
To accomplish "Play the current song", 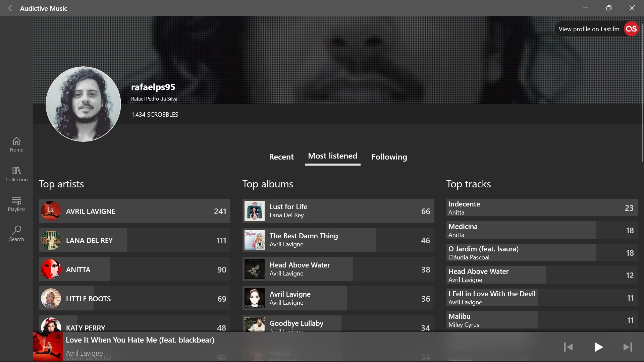I will pos(598,347).
